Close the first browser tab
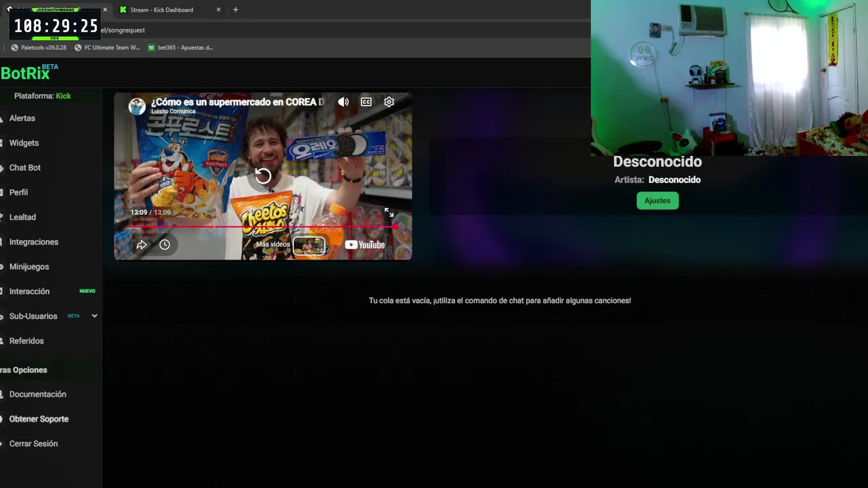The width and height of the screenshot is (868, 488). click(105, 9)
